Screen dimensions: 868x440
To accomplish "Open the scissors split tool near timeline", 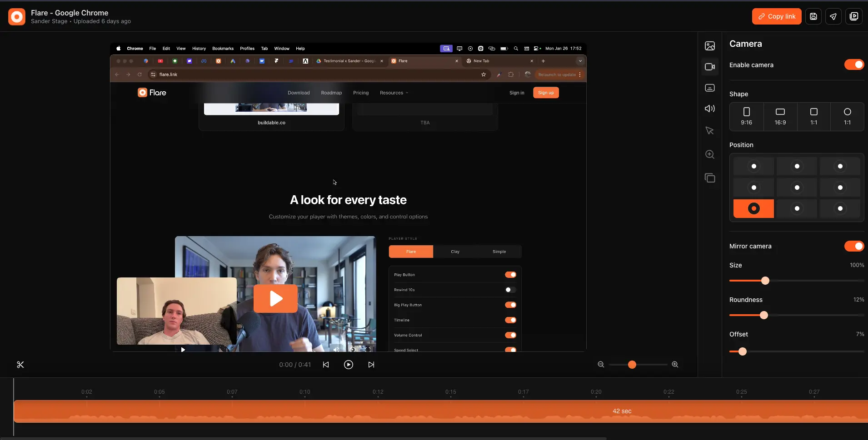I will point(20,364).
